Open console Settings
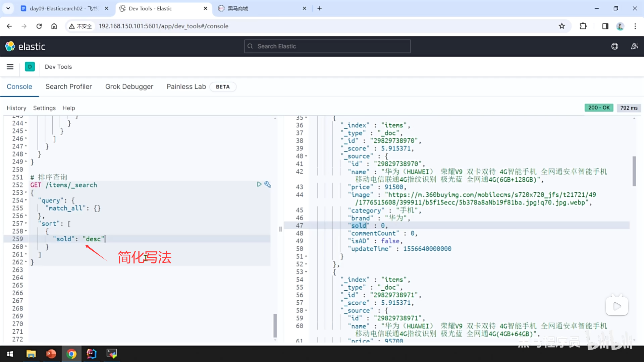Image resolution: width=644 pixels, height=362 pixels. pyautogui.click(x=44, y=108)
